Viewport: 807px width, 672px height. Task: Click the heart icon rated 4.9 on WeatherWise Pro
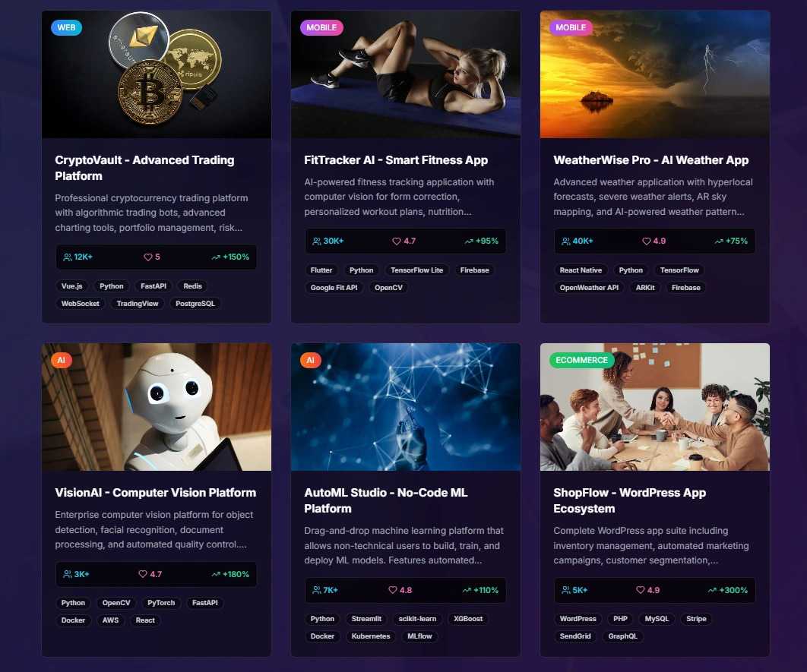(647, 241)
